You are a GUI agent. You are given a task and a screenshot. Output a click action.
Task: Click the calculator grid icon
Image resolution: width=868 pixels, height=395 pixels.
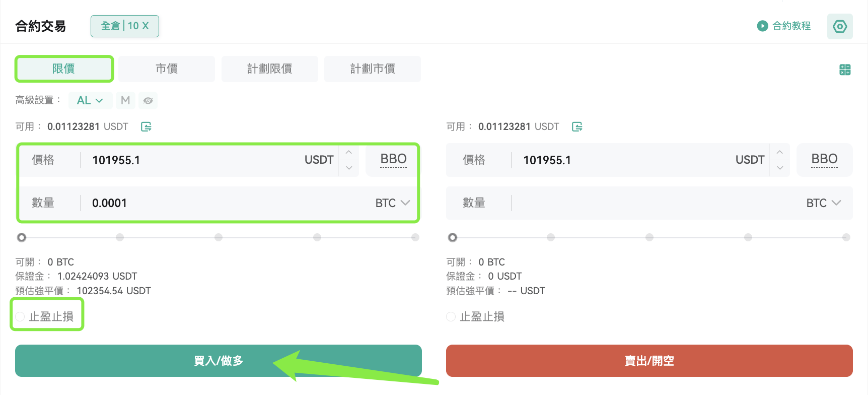click(x=845, y=70)
